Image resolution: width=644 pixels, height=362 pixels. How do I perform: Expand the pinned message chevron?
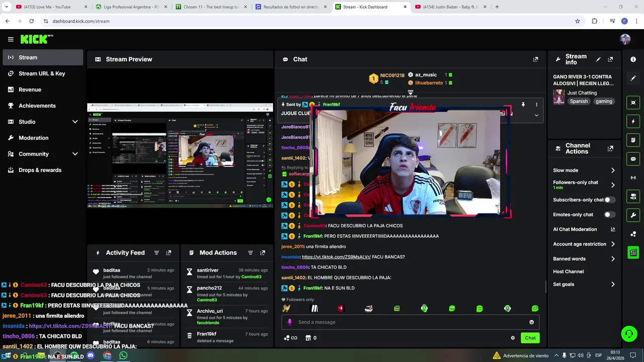tap(536, 115)
